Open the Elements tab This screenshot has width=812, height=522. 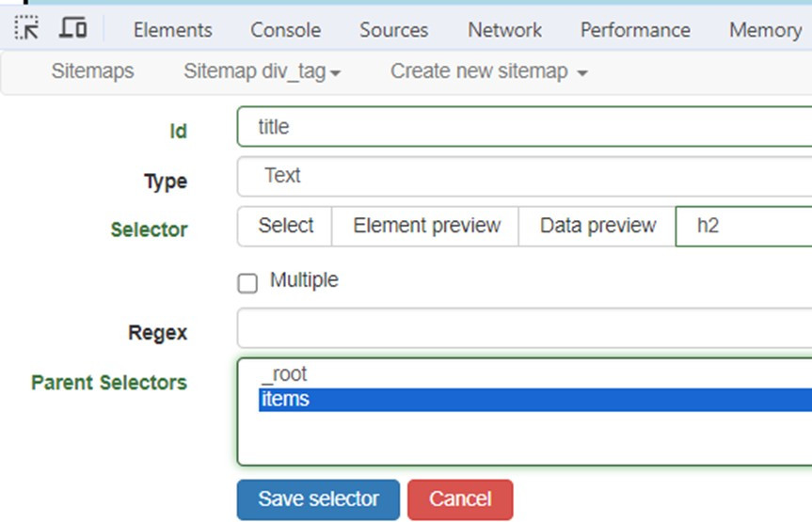click(172, 30)
